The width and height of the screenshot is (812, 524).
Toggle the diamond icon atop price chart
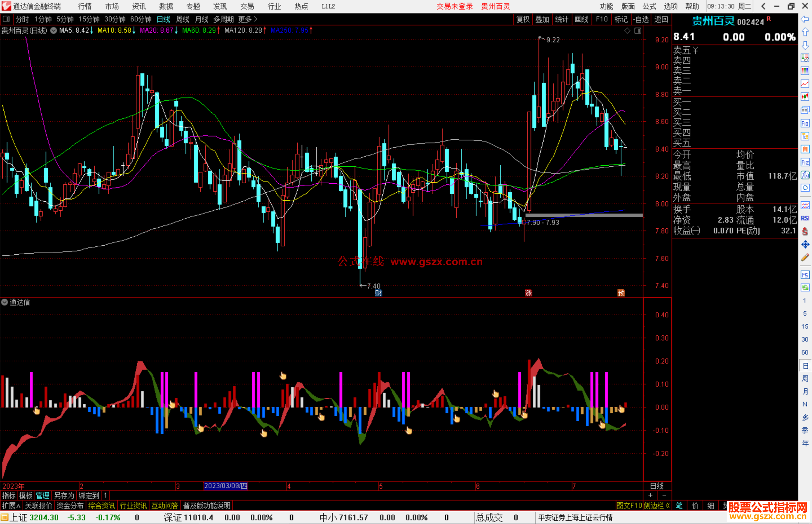627,31
